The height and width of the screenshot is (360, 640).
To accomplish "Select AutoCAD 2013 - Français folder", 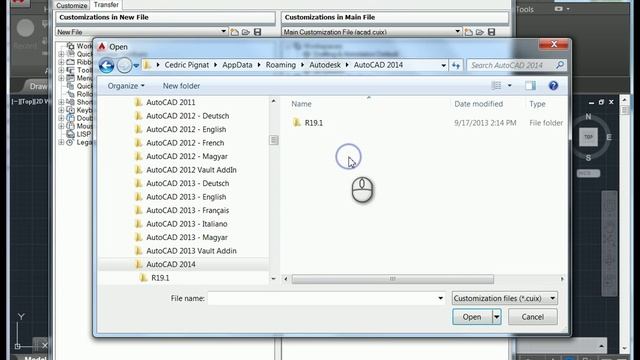I will click(x=187, y=210).
